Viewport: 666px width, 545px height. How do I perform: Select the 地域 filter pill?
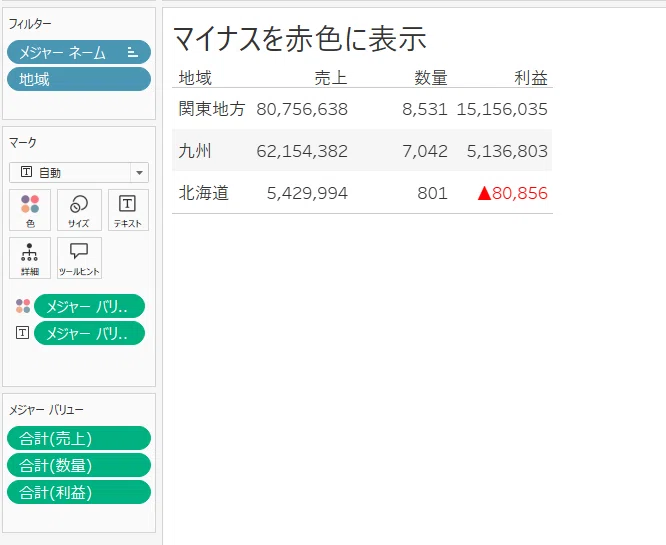pos(79,79)
